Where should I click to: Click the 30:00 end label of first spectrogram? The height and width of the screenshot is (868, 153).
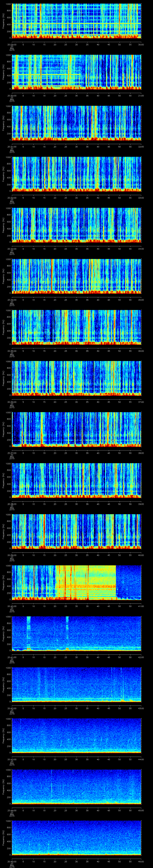coord(141,44)
